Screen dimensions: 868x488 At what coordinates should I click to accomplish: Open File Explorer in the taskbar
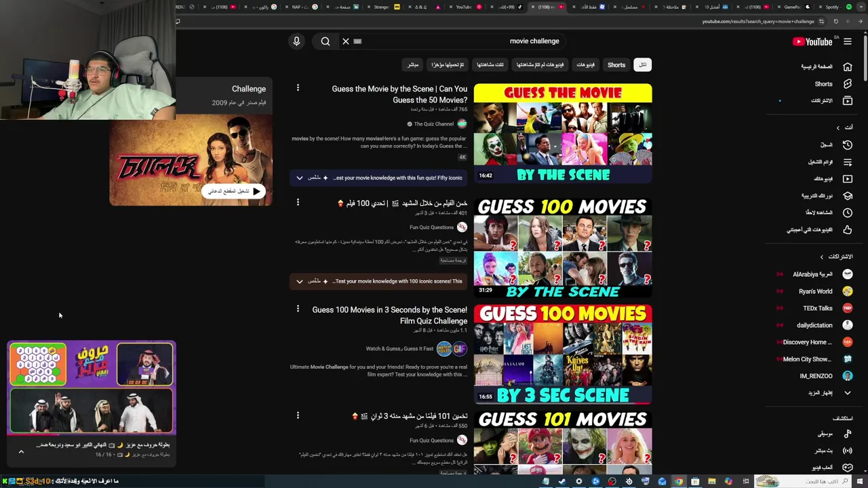tap(712, 482)
